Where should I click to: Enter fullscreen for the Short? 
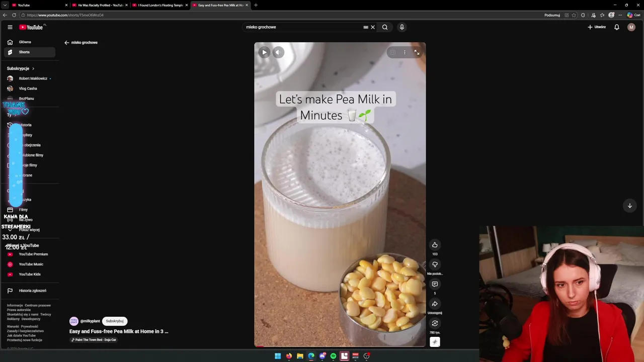point(417,52)
